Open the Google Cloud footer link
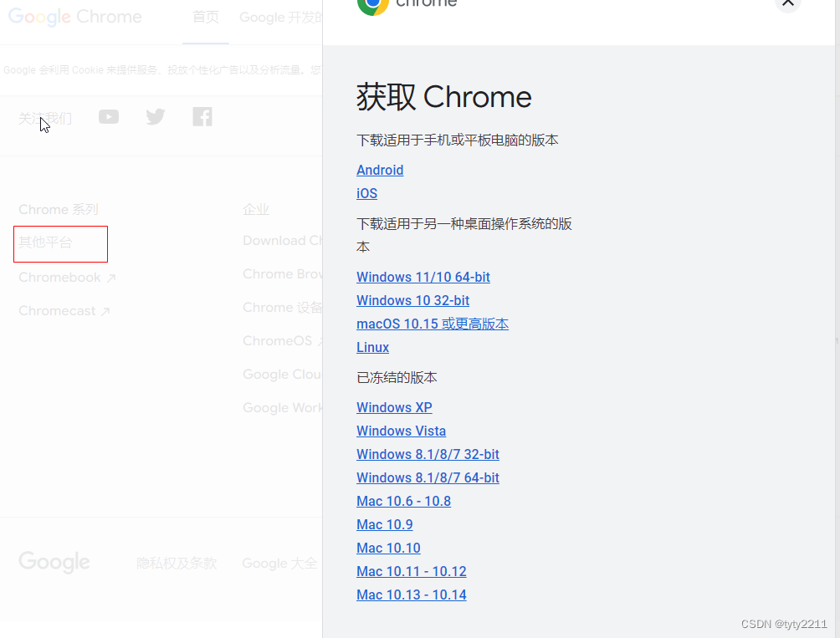Viewport: 840px width, 638px height. click(282, 375)
